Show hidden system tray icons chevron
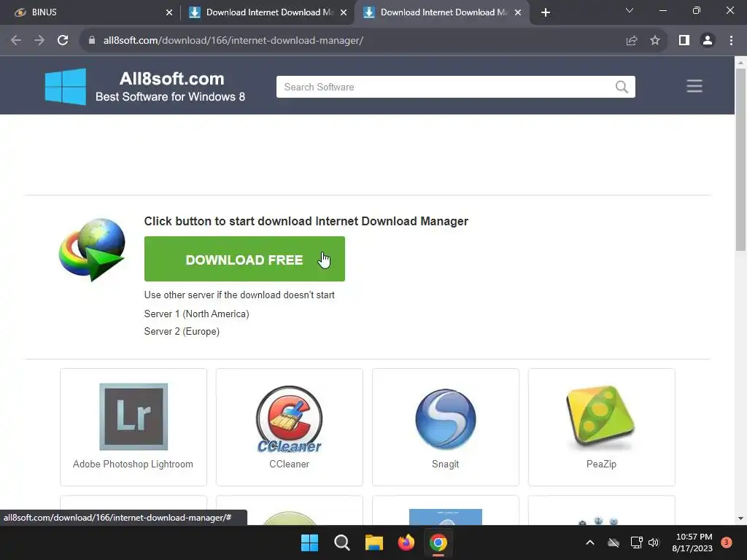Image resolution: width=747 pixels, height=560 pixels. pos(589,542)
